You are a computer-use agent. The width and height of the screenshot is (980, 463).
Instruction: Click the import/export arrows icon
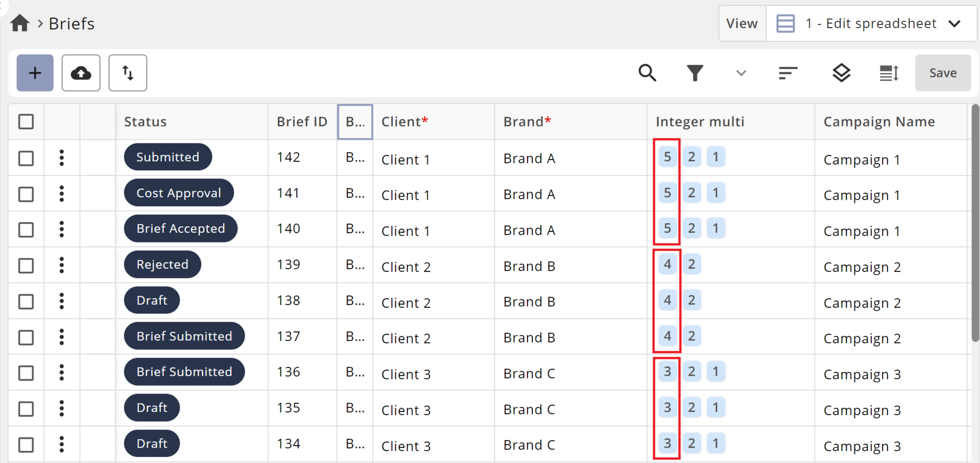pos(128,73)
